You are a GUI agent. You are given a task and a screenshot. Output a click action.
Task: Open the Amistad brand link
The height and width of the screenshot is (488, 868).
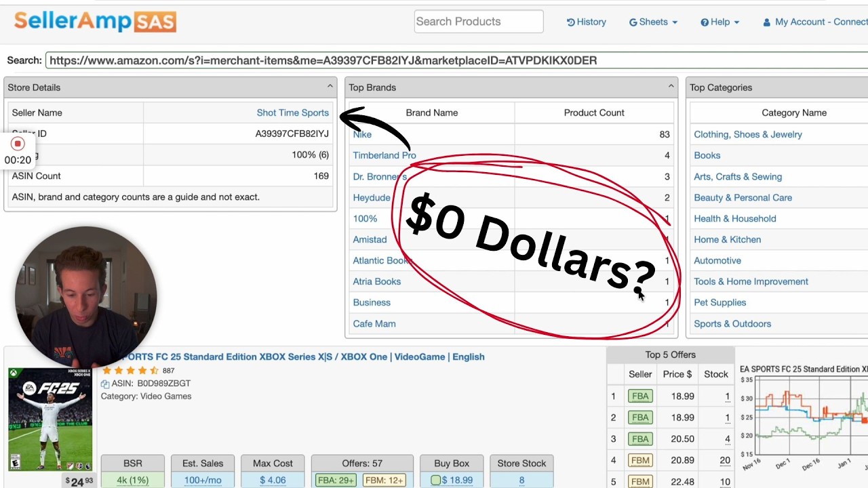[370, 239]
